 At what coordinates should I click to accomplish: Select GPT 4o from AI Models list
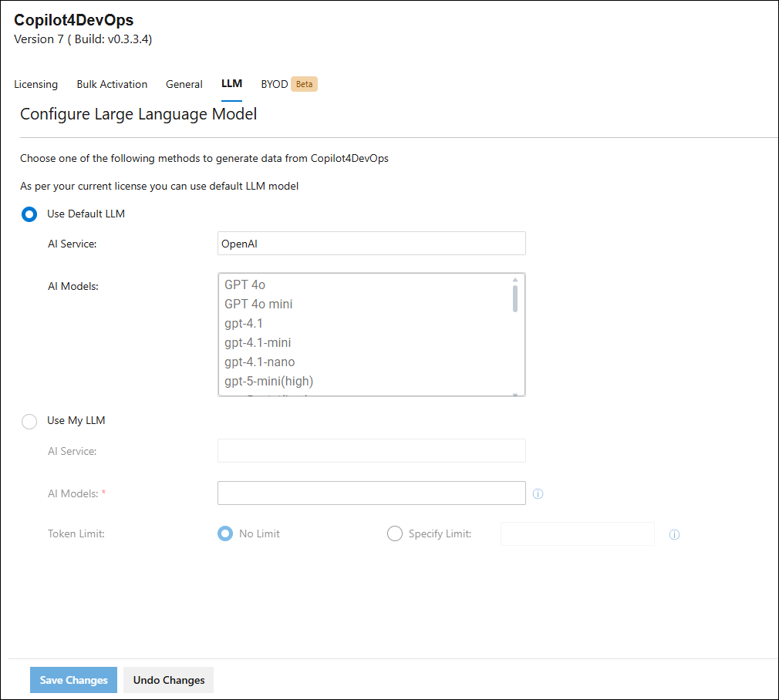[245, 285]
